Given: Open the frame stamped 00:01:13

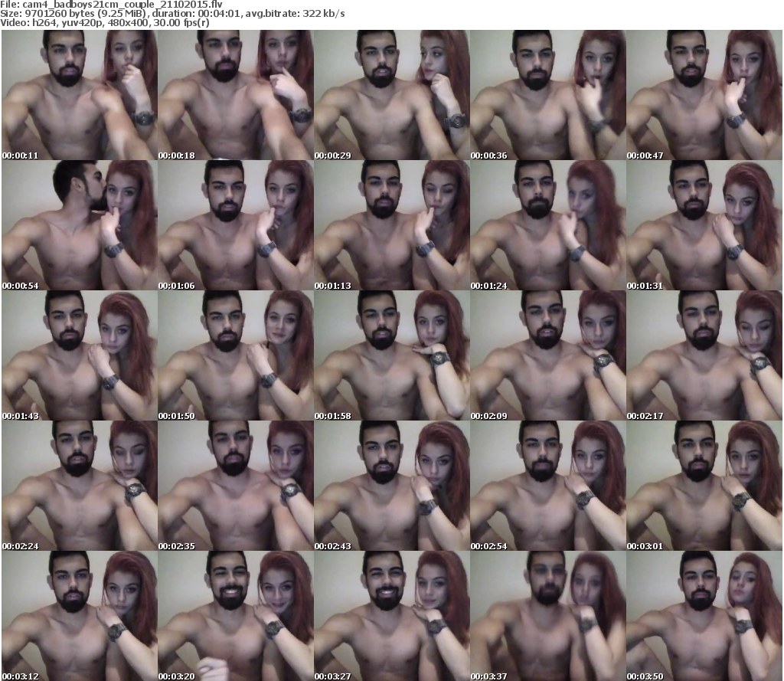Looking at the screenshot, I should (392, 225).
